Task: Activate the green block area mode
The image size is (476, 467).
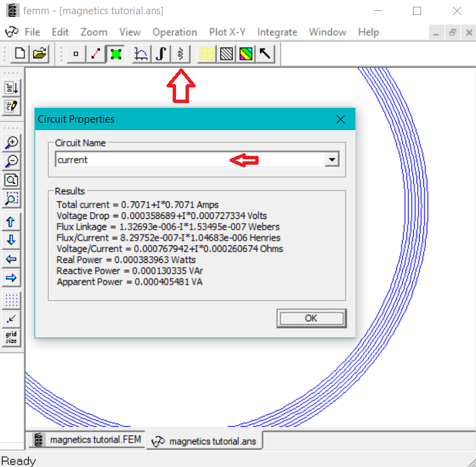Action: pos(115,54)
